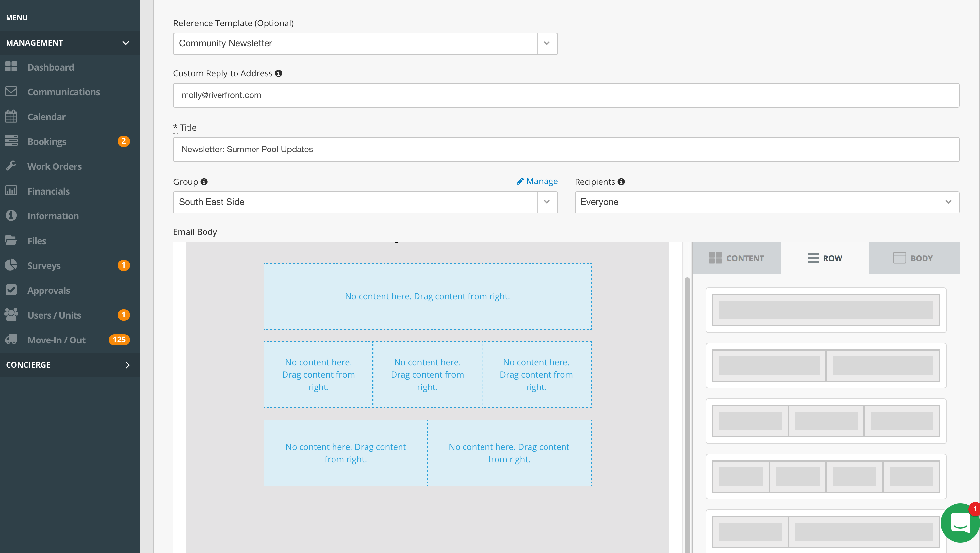980x553 pixels.
Task: Select the narrow-wide two column layout
Action: pyautogui.click(x=826, y=531)
